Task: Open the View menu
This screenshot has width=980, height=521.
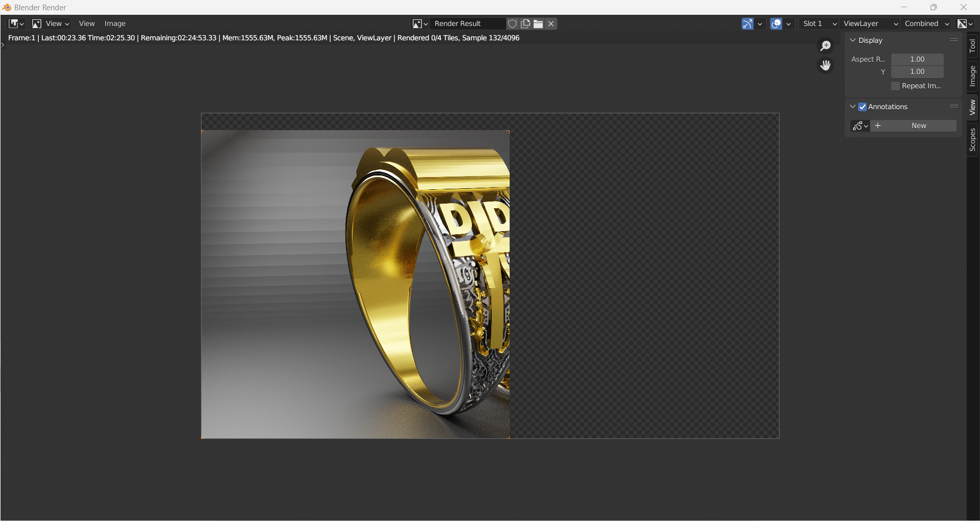Action: [87, 23]
